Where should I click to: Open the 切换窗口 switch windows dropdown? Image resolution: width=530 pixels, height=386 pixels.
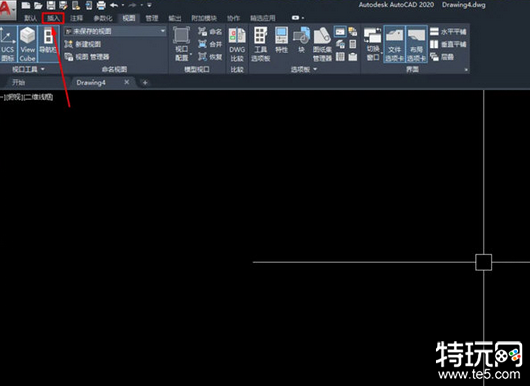373,44
